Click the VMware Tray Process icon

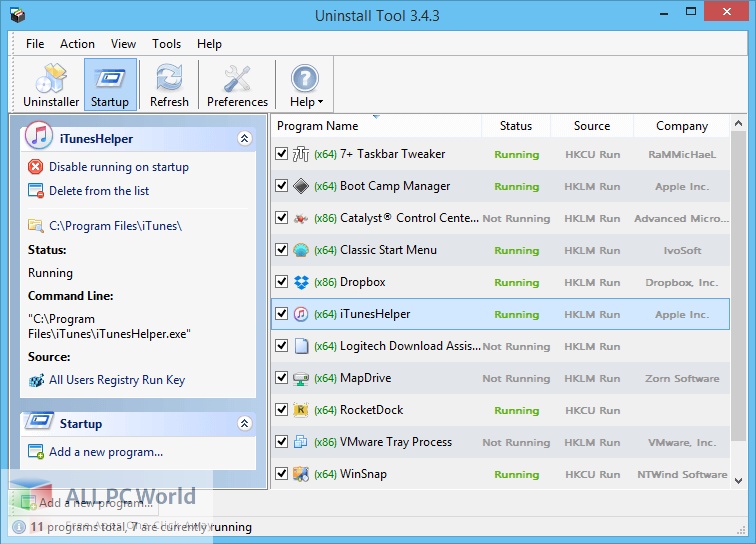tap(301, 442)
